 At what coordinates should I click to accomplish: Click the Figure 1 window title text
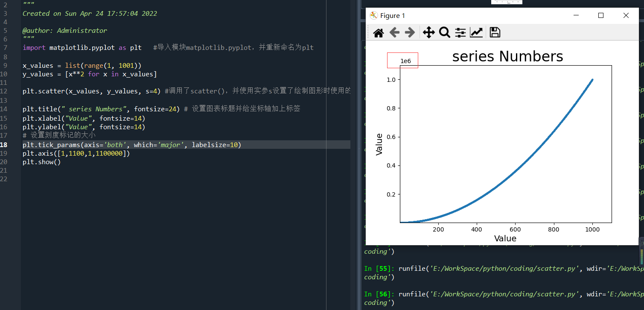pos(393,15)
